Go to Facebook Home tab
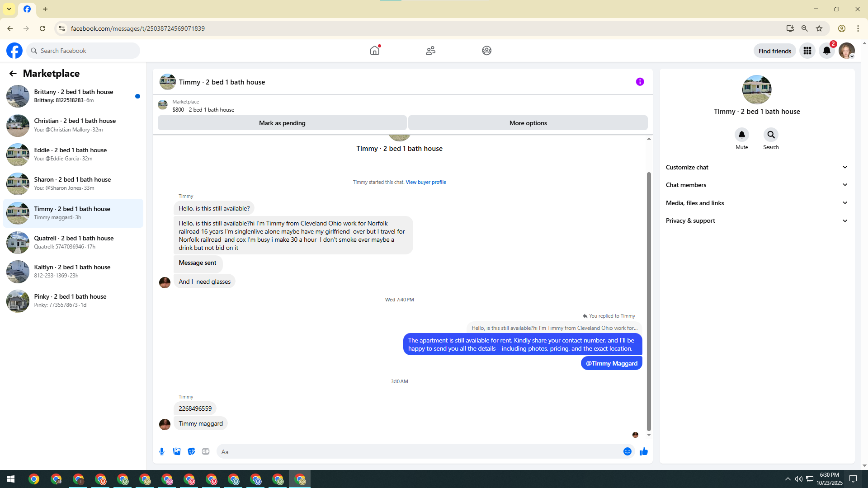Viewport: 868px width, 488px height. (374, 51)
